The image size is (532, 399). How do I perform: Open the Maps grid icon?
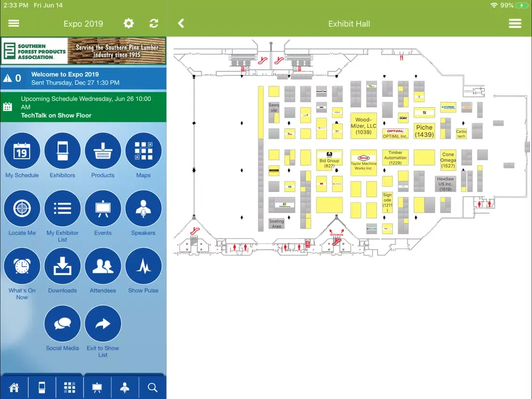(143, 151)
